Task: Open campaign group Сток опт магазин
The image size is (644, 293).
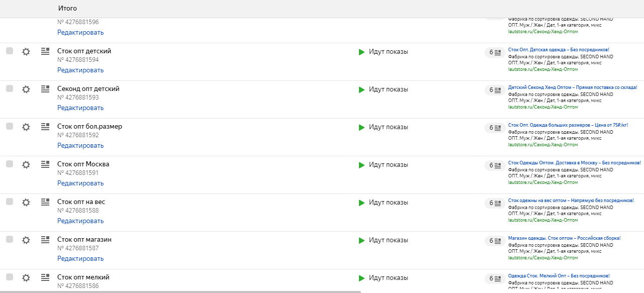Action: click(84, 240)
